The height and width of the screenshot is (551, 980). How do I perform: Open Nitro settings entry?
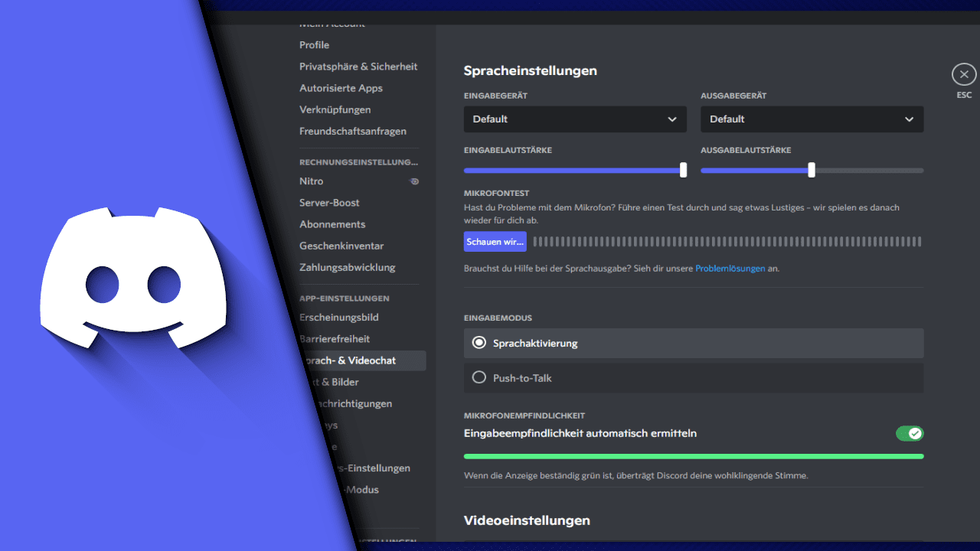point(312,181)
